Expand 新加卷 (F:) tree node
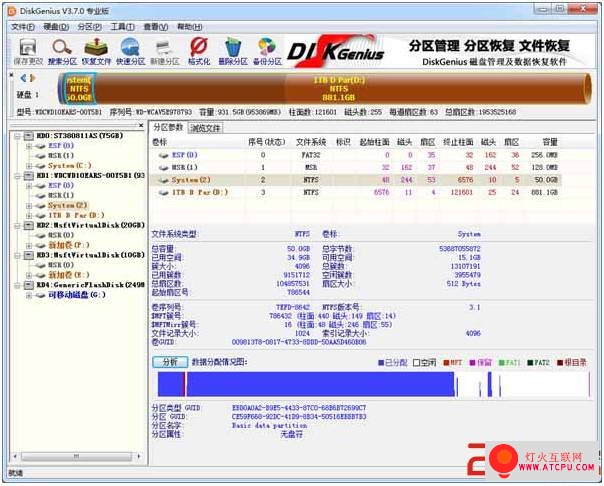 pyautogui.click(x=29, y=245)
